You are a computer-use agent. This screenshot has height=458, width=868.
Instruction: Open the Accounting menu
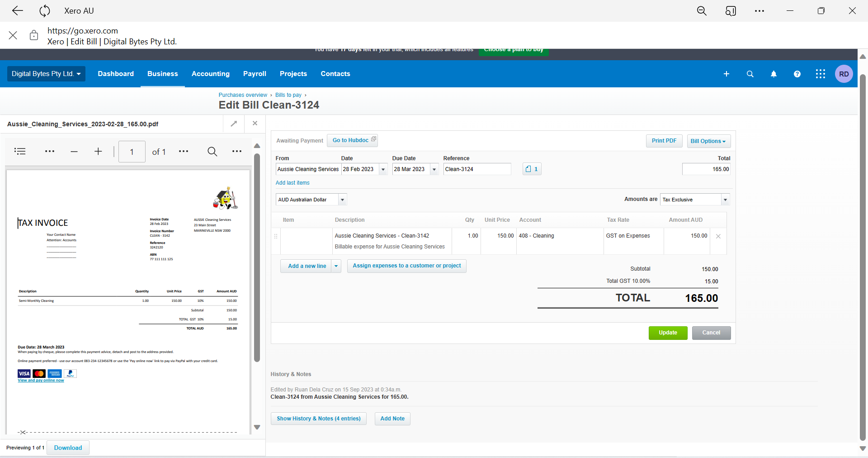(x=211, y=74)
